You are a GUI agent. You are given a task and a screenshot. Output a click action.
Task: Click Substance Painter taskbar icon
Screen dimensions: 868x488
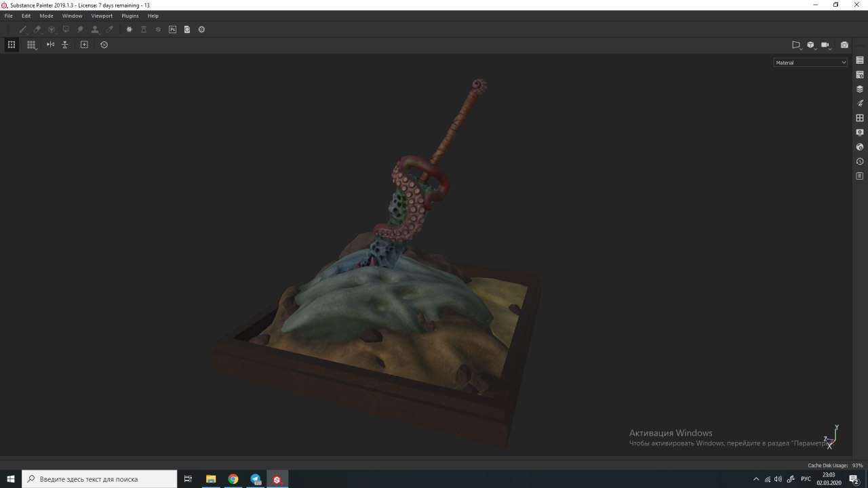(277, 479)
